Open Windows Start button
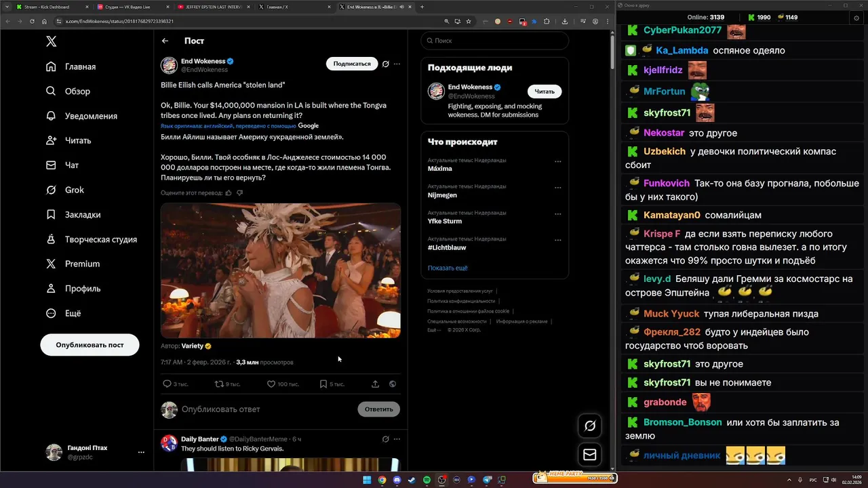This screenshot has height=488, width=868. [x=367, y=480]
